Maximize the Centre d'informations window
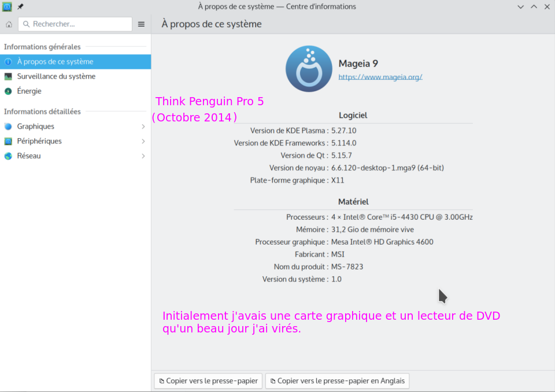Screen dimensions: 555x392 point(534,7)
